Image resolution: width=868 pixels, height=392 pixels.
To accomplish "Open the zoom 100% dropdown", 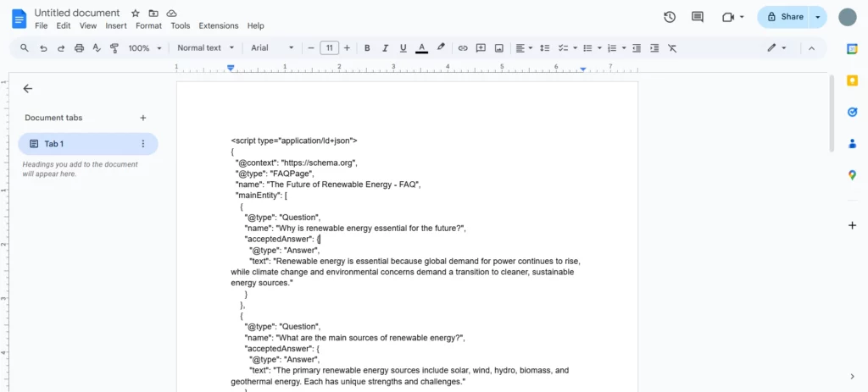I will 144,48.
